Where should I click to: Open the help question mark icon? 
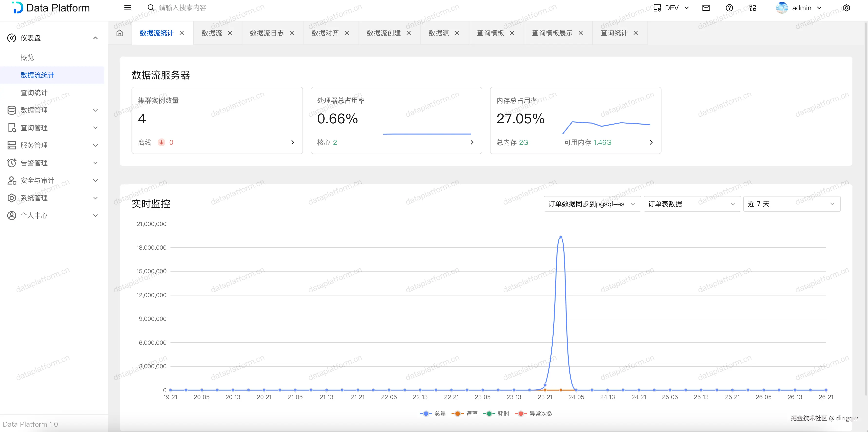point(729,8)
